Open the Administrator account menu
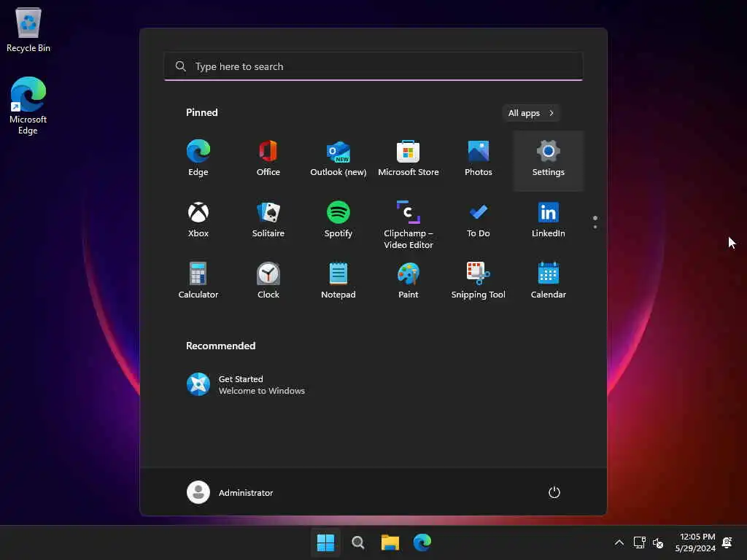The width and height of the screenshot is (747, 560). coord(230,492)
